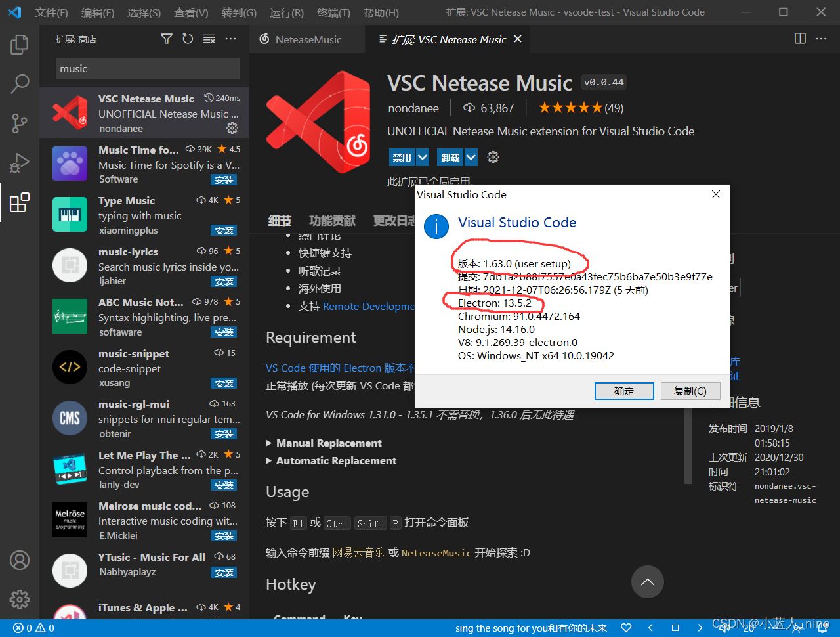Open the 文件(F) menu

point(51,12)
